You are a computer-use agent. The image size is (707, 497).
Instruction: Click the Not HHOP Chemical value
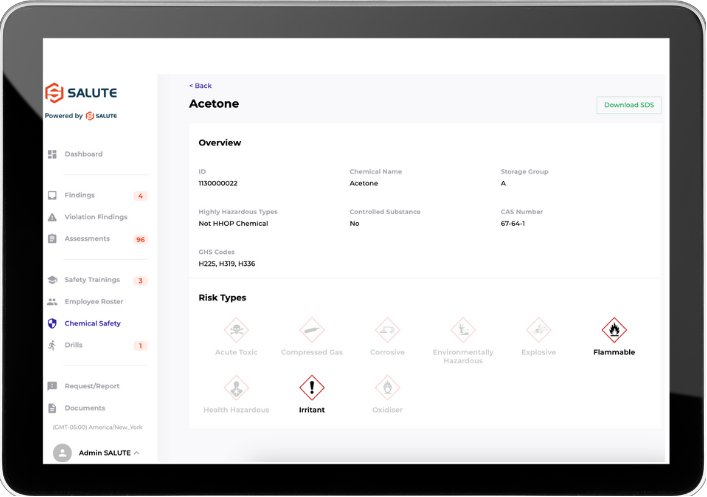click(233, 224)
